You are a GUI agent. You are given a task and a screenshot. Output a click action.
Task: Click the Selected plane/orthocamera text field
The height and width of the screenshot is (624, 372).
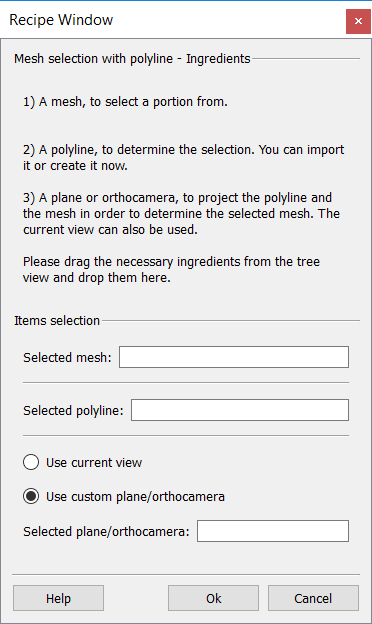(x=273, y=531)
